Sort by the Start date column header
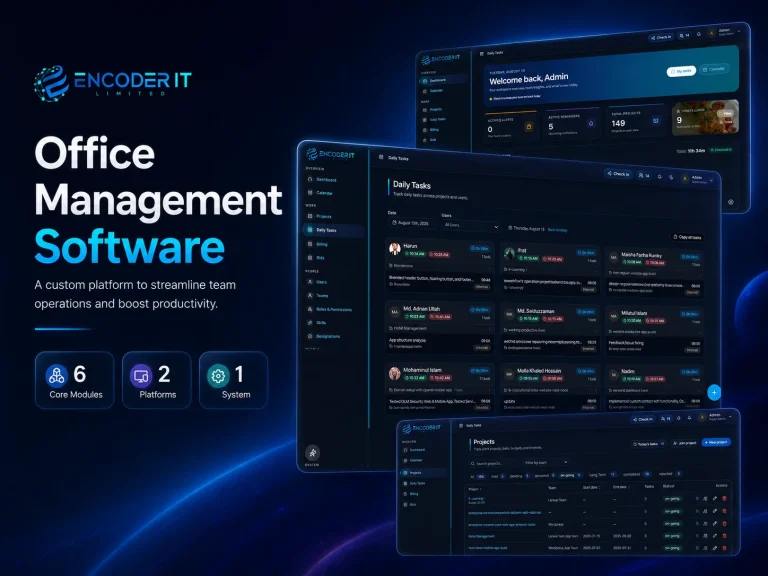The width and height of the screenshot is (768, 576). [591, 487]
